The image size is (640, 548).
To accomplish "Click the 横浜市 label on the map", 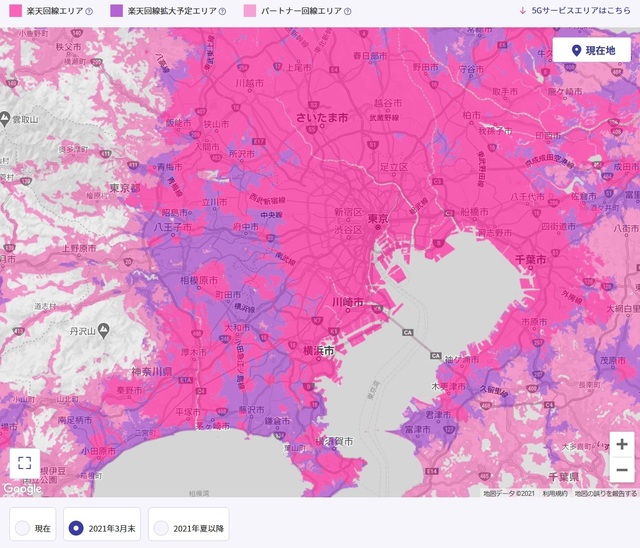I will click(x=316, y=352).
